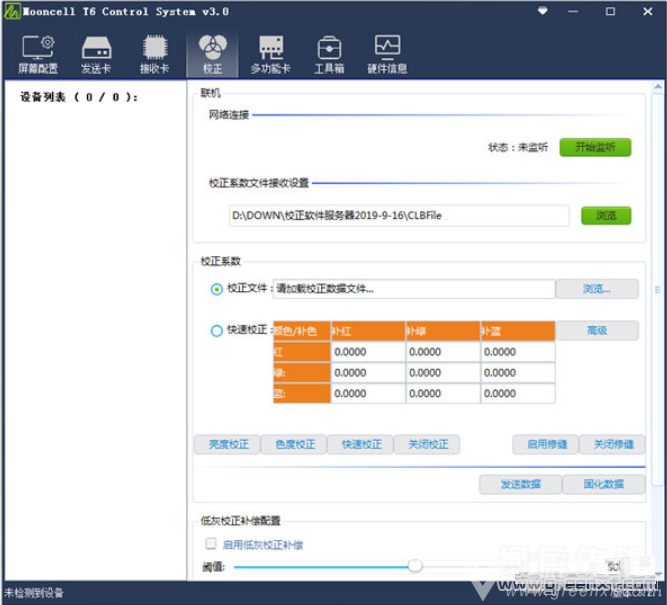This screenshot has width=667, height=605.
Task: Click the 开始监听 green button
Action: 595,147
